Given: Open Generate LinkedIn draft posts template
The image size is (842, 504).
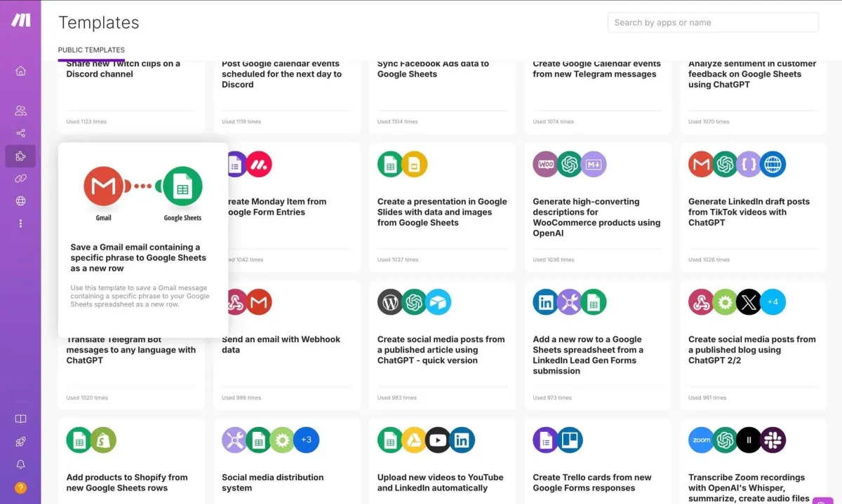Looking at the screenshot, I should [749, 212].
